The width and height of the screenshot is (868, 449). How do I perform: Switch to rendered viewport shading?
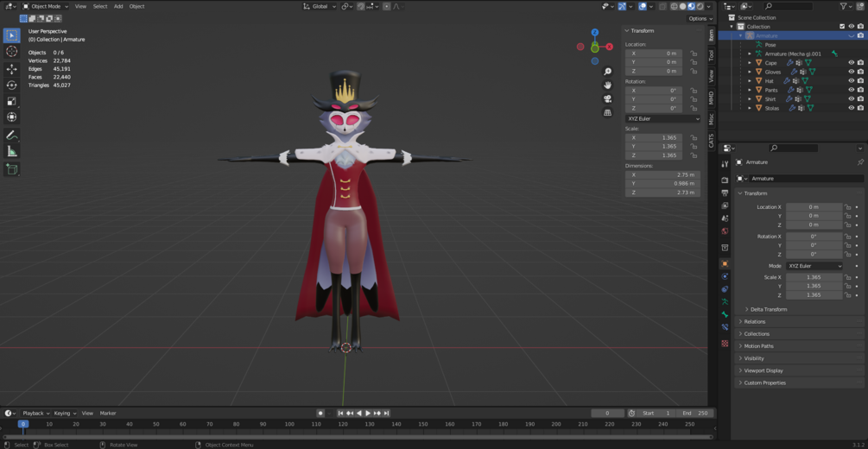700,6
